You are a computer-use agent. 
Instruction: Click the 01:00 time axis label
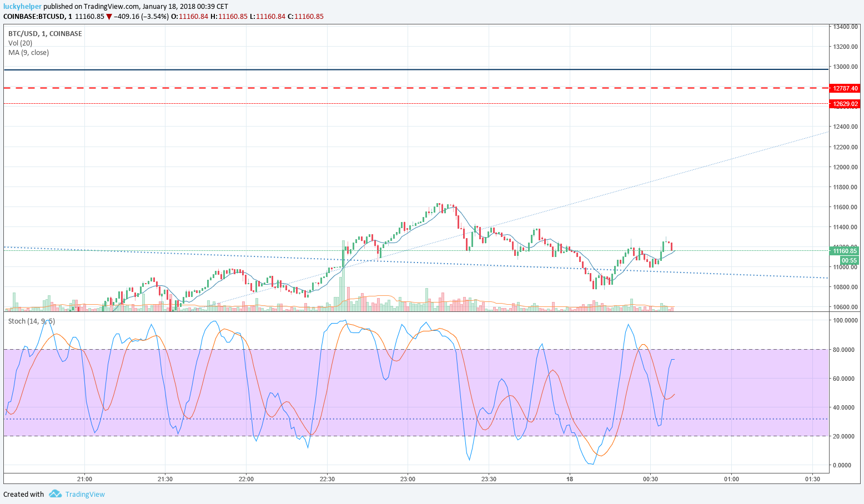coord(731,479)
